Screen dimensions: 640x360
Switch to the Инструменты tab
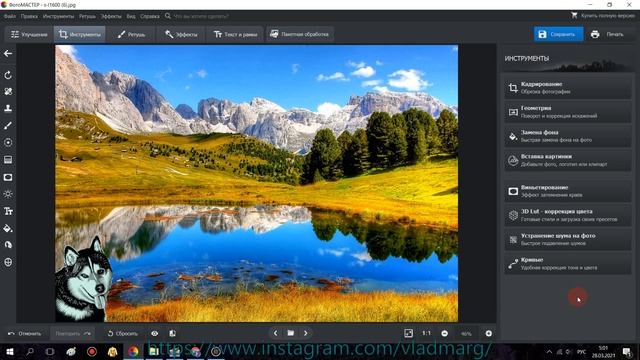click(x=80, y=34)
